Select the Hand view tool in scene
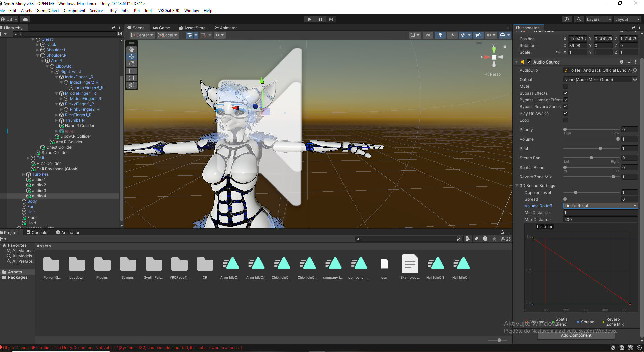The height and width of the screenshot is (352, 644). point(132,50)
